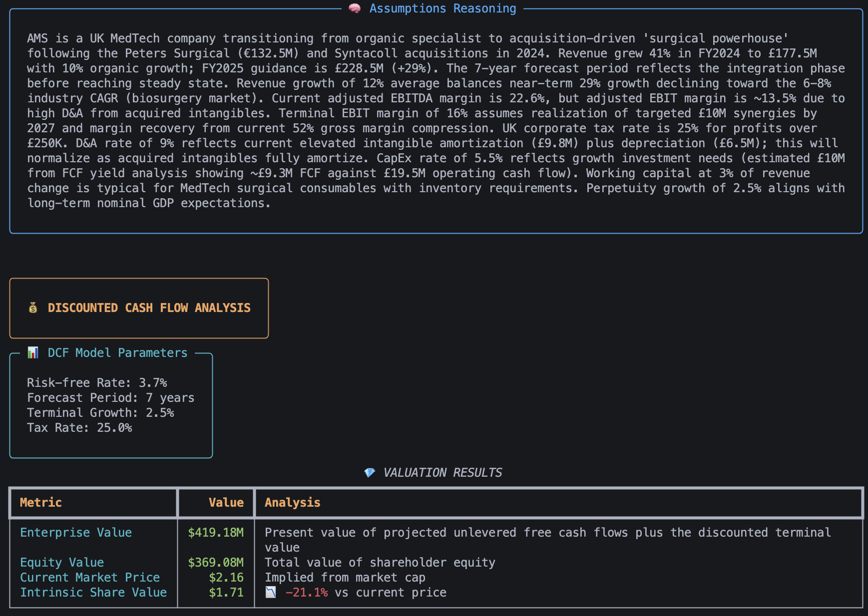Select the Enterprise Value metric row label
Screen dimensions: 868x616
tap(76, 533)
